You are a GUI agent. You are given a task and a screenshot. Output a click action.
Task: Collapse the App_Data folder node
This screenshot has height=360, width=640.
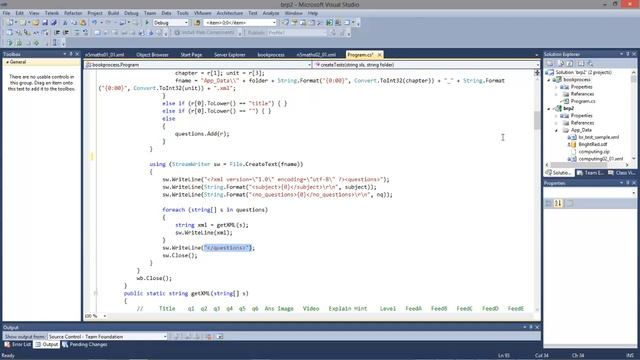coord(556,130)
